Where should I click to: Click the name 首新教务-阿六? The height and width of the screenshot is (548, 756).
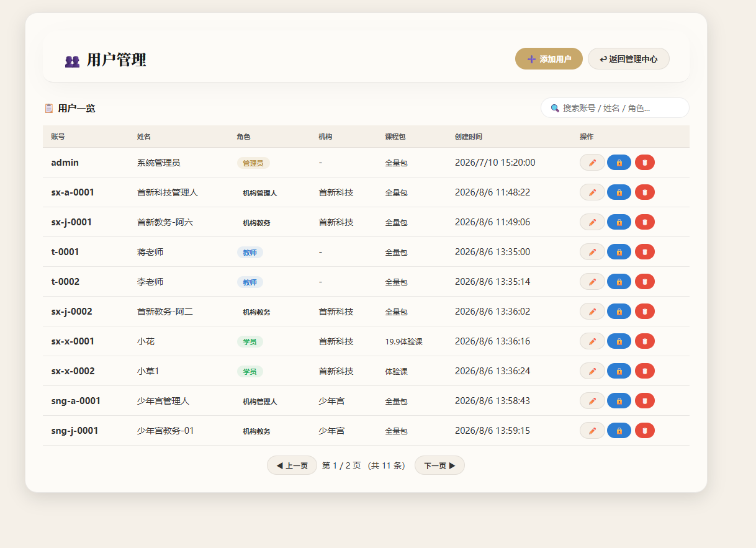tap(165, 222)
